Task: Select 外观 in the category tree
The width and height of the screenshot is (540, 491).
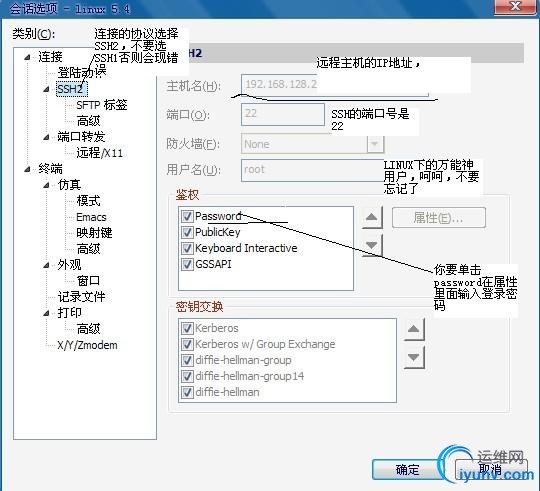Action: coord(69,265)
